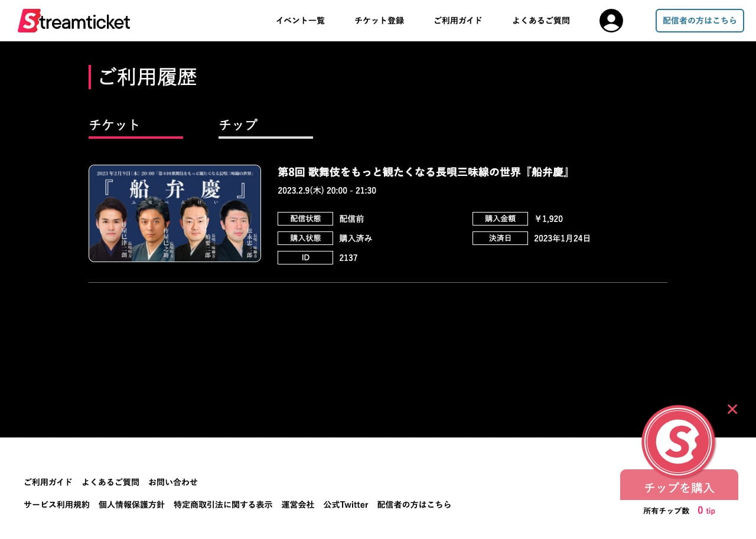This screenshot has width=756, height=539.
Task: Open 個人情報保護方針 in the footer
Action: pos(132,505)
